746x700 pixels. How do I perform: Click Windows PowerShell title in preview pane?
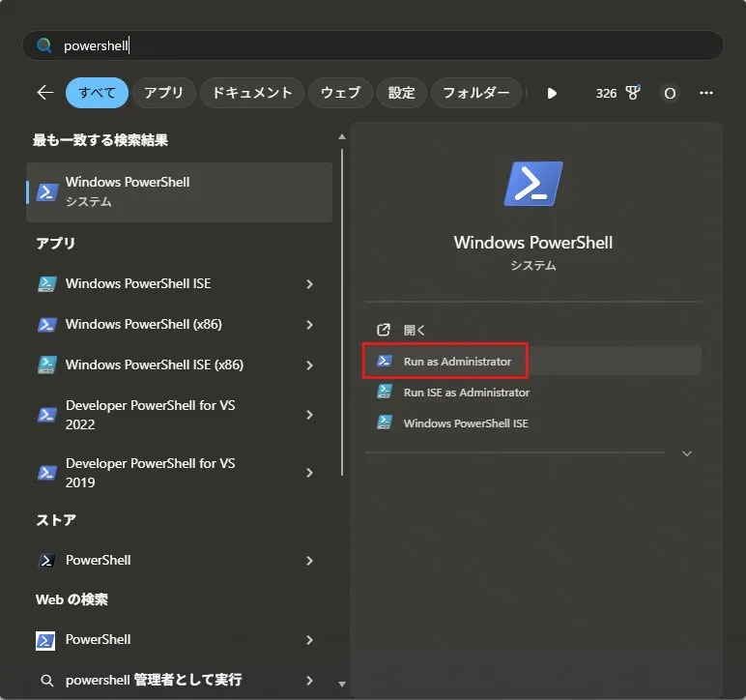[532, 243]
